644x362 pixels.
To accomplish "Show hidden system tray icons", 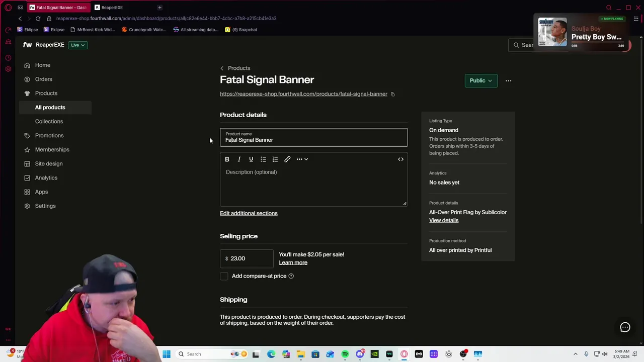I will [x=577, y=354].
